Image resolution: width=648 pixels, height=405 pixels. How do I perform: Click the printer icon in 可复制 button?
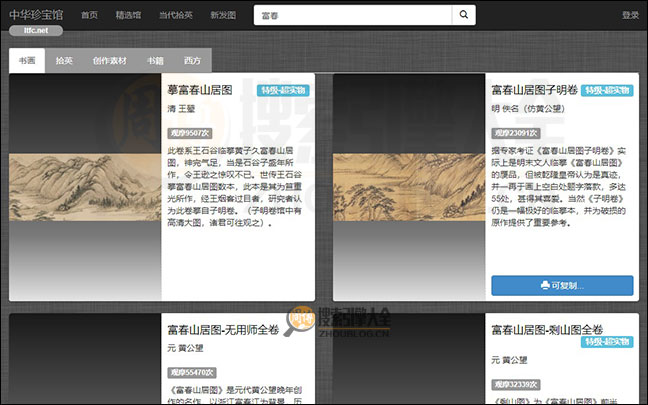(545, 286)
